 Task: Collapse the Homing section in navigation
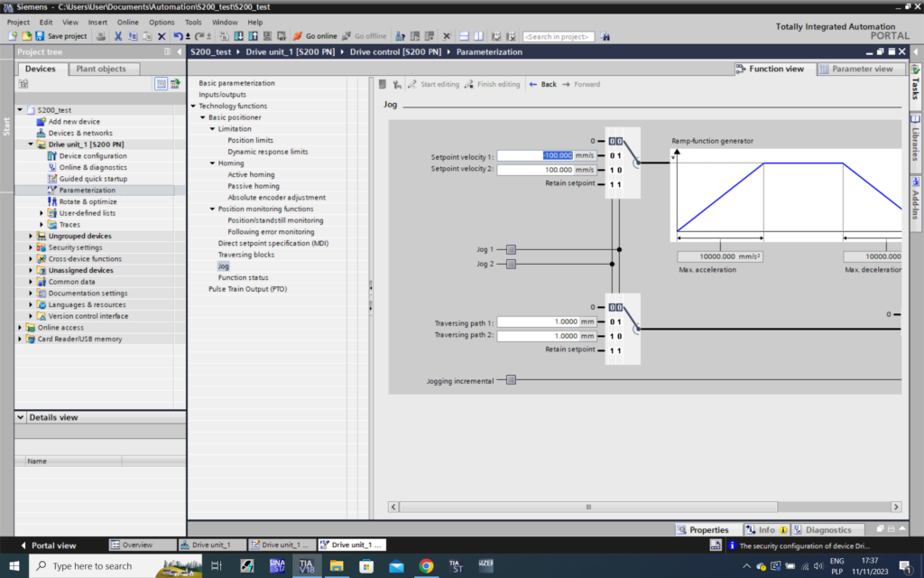[212, 163]
